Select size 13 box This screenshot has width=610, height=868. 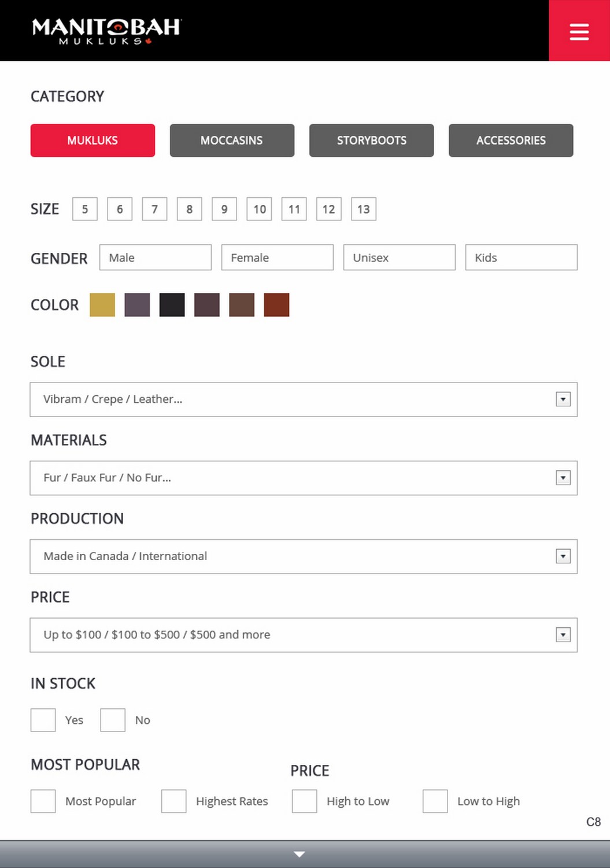point(363,209)
